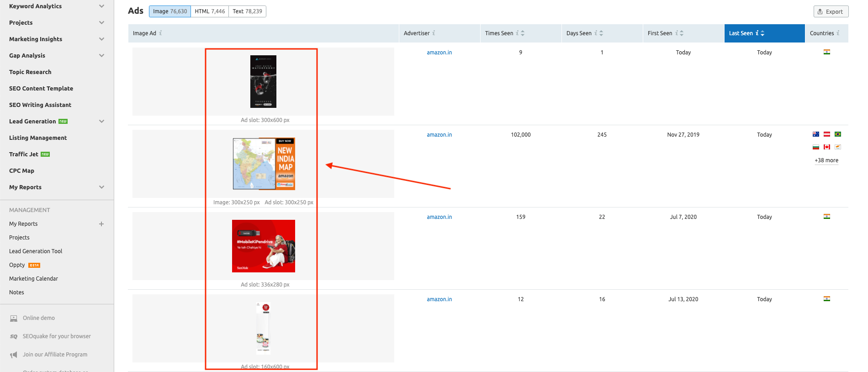Viewport: 868px width, 372px height.
Task: Open Projects under Management
Action: [x=19, y=238]
